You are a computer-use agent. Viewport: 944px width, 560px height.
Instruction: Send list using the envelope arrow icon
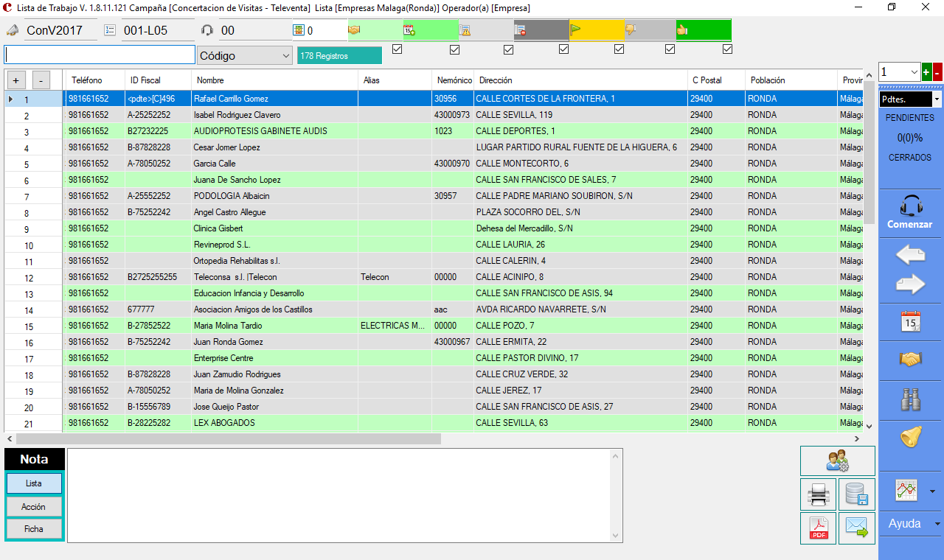coord(856,528)
